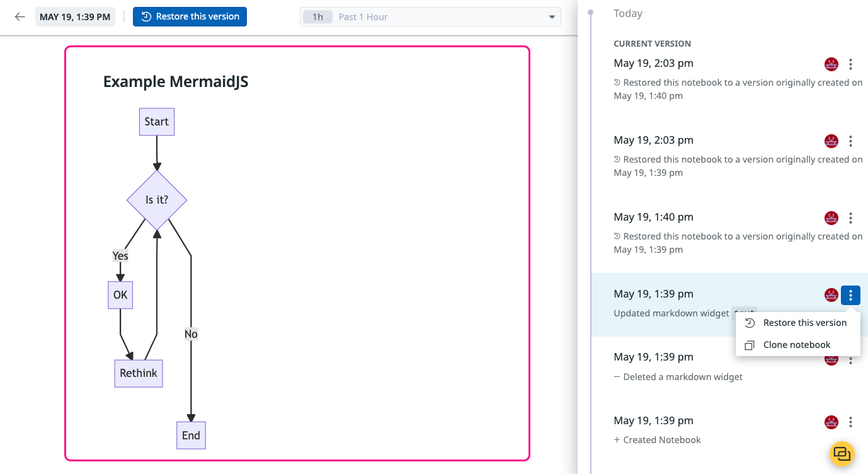Screen dimensions: 868x474
Task: Click Restore this version blue button
Action: pyautogui.click(x=190, y=17)
